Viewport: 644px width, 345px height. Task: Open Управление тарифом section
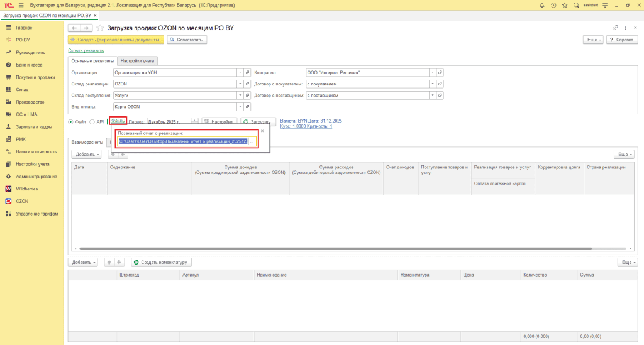click(37, 214)
